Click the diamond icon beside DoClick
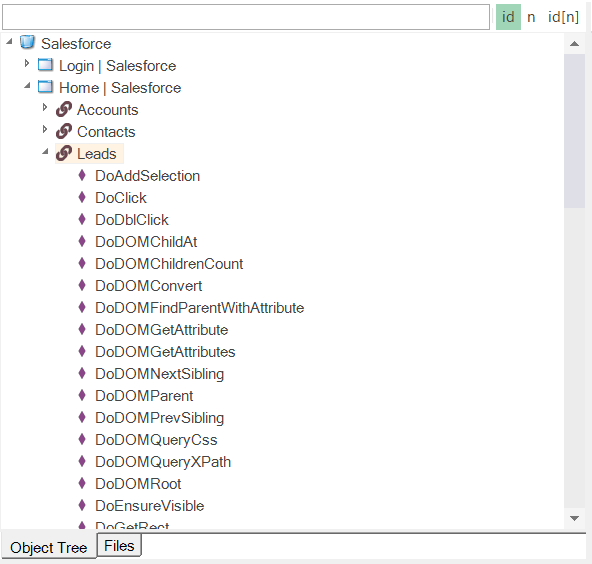Viewport: 592px width, 564px height. coord(82,197)
